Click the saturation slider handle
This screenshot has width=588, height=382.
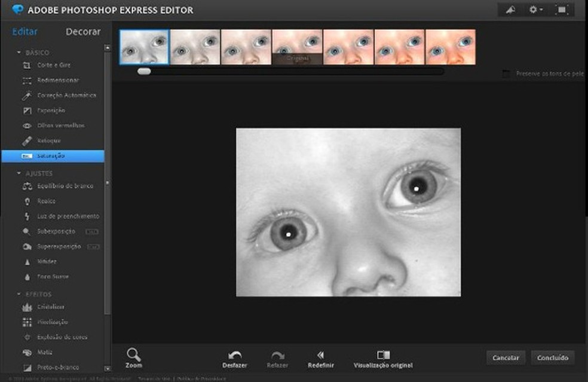click(x=144, y=71)
